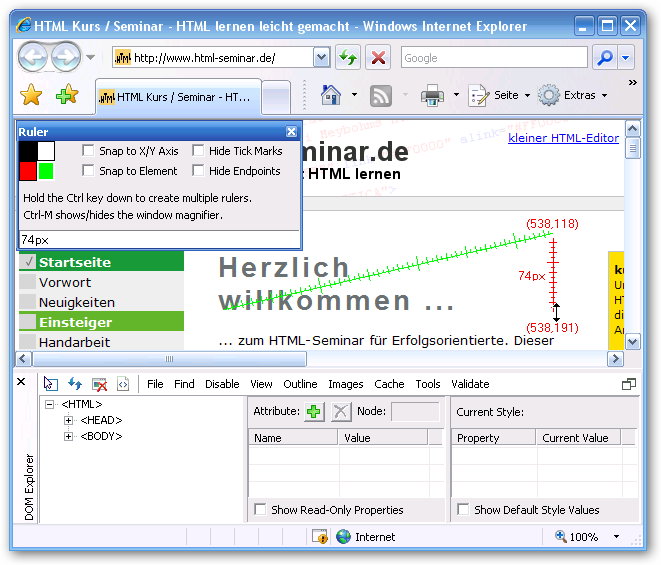Add an attribute with the green plus
Viewport: 661px width, 565px height.
[x=314, y=412]
